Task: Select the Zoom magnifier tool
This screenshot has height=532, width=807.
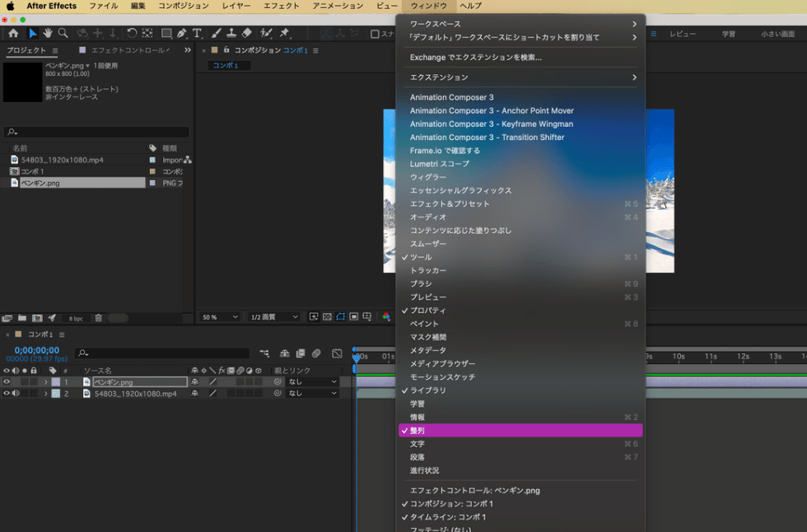Action: pos(63,33)
